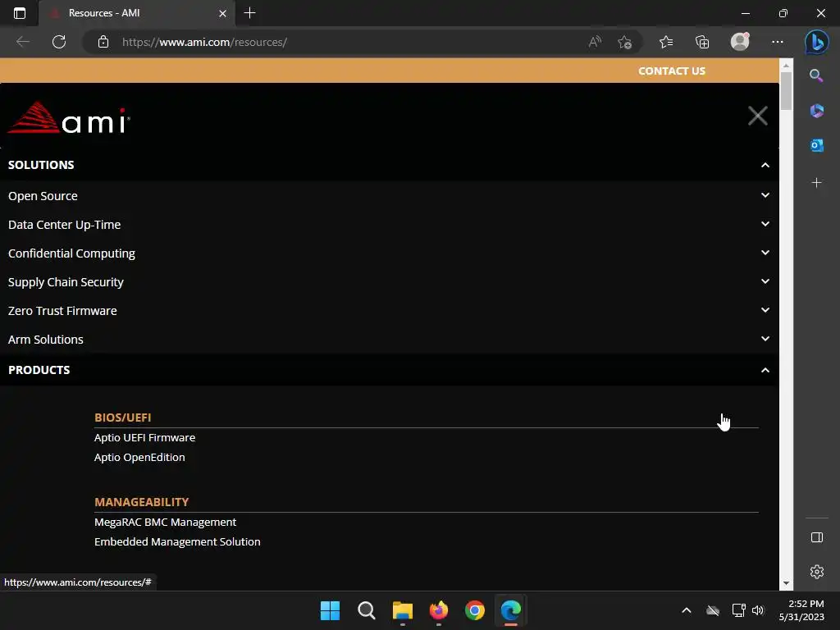Open Settings and more ellipsis menu
The width and height of the screenshot is (840, 630).
click(x=778, y=42)
